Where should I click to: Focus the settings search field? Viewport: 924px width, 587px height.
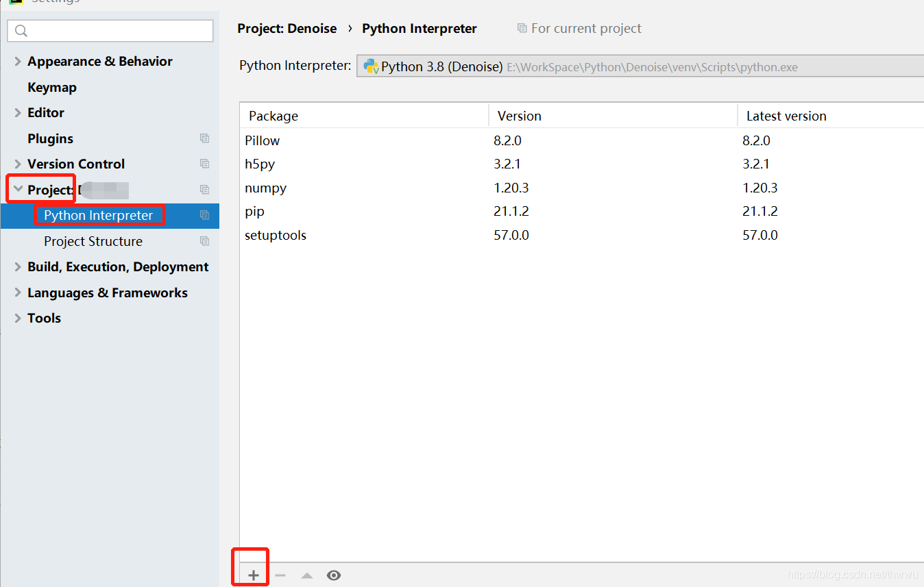coord(110,31)
